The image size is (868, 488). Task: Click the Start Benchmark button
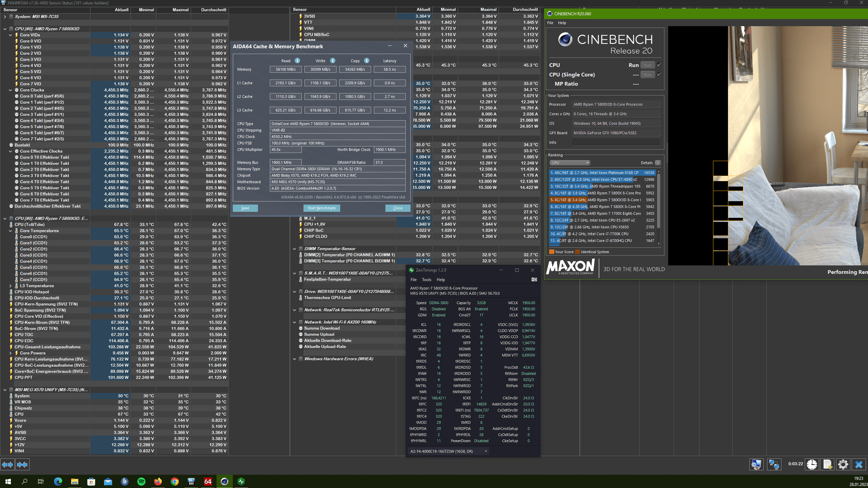[321, 208]
